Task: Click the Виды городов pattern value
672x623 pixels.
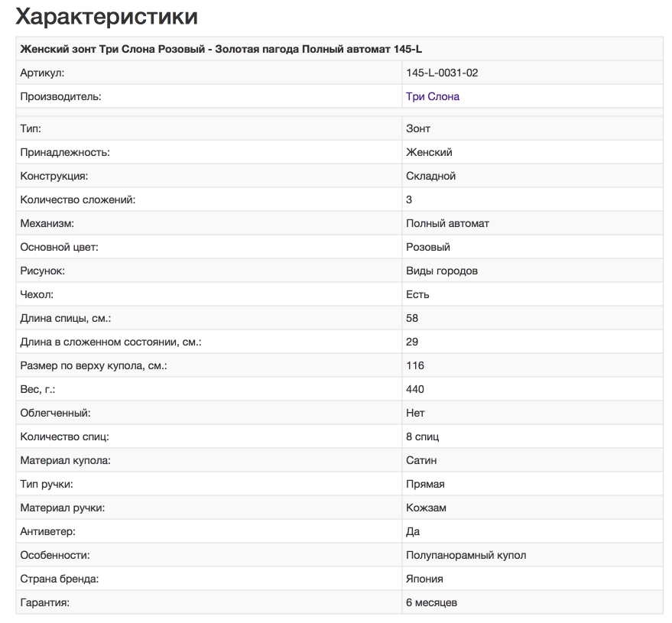Action: pos(443,271)
